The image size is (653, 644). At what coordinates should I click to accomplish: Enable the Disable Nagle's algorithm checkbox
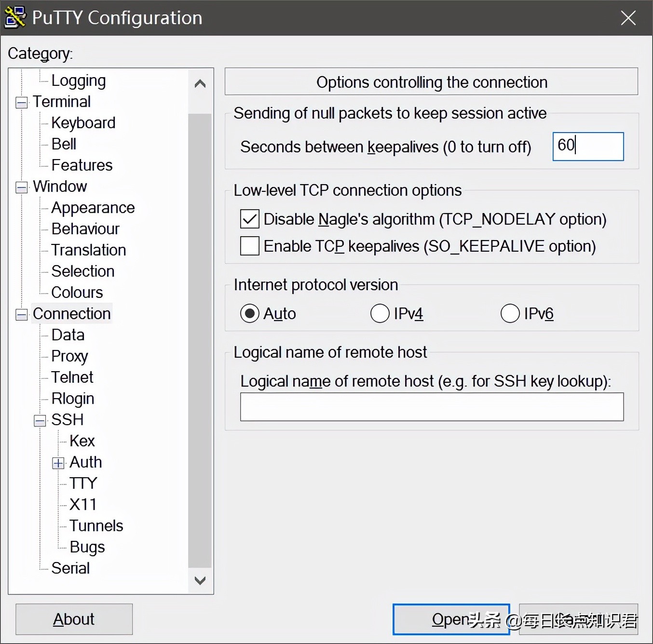250,219
